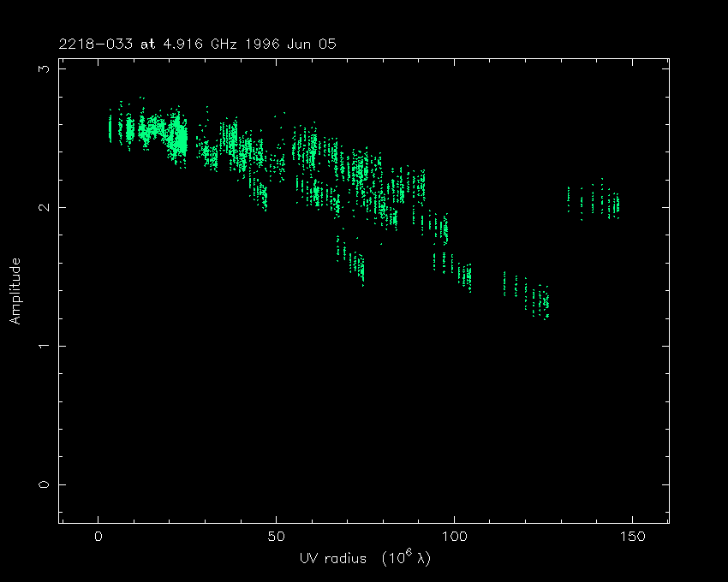This screenshot has height=582, width=728.
Task: Click the y-axis tick label '3'
Action: click(46, 68)
